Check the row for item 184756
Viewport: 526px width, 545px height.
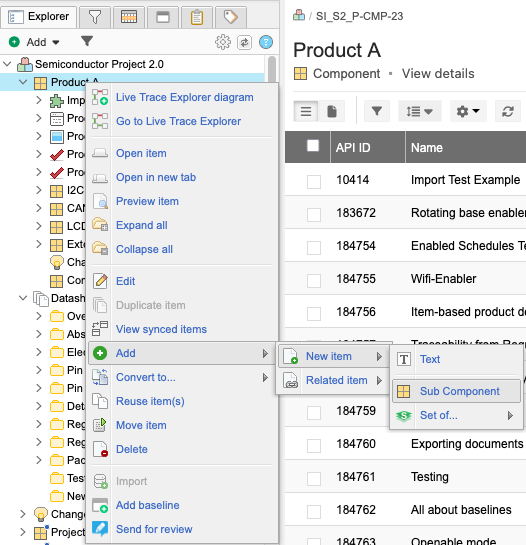click(x=314, y=314)
